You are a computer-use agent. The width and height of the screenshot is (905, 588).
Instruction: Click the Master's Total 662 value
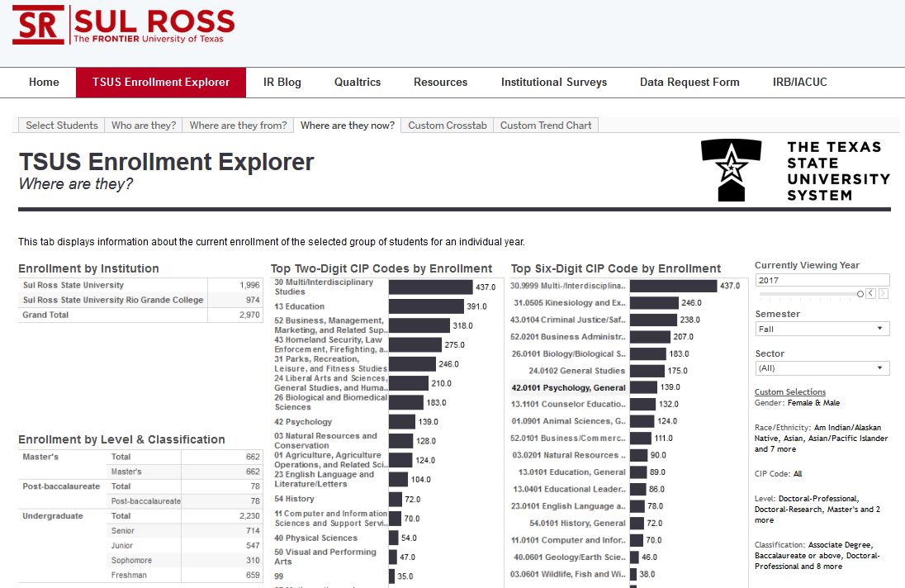coord(253,457)
